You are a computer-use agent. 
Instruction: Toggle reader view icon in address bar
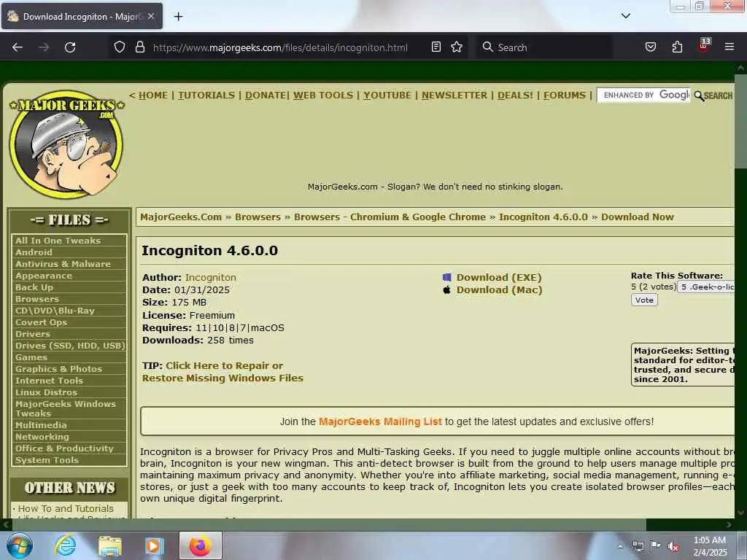pyautogui.click(x=436, y=47)
